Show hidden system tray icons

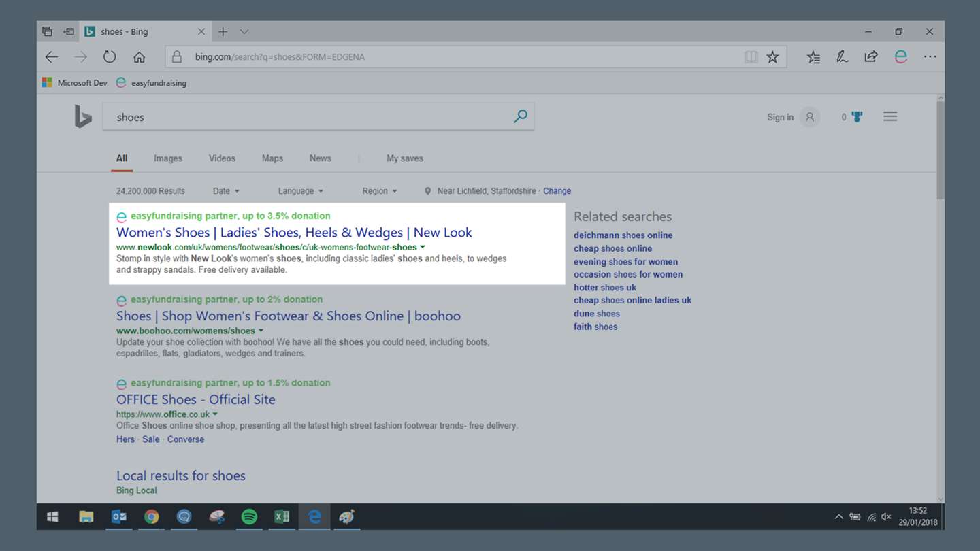[838, 517]
